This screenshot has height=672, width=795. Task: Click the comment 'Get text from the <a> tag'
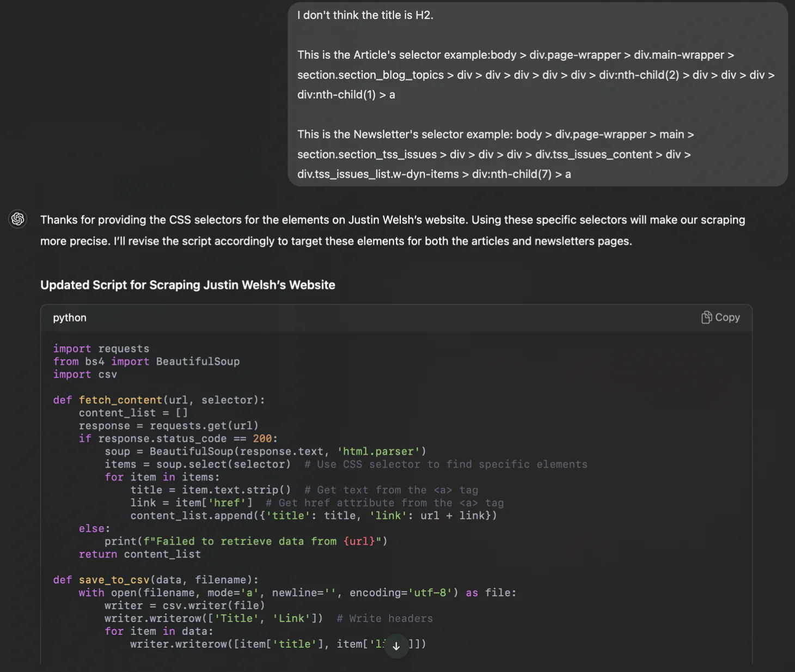[391, 490]
